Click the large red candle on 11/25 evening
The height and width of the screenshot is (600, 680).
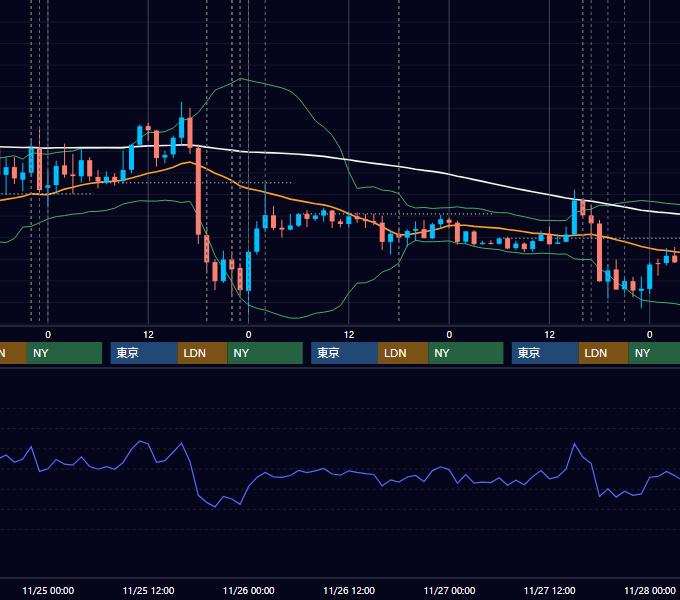(x=198, y=191)
